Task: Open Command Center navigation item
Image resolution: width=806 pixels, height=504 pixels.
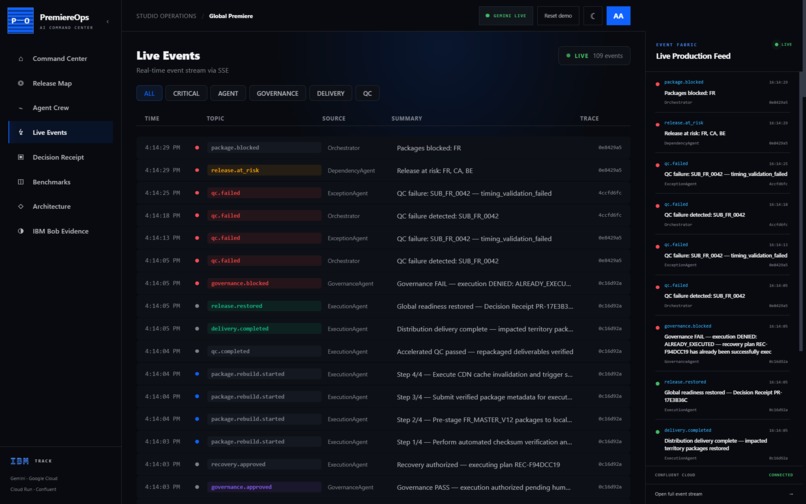Action: click(x=61, y=59)
